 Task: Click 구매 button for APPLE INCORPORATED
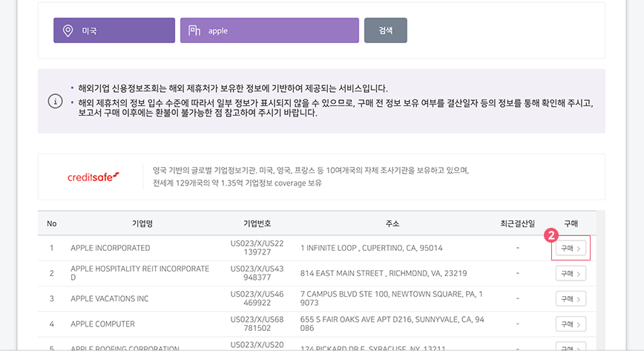(x=571, y=249)
